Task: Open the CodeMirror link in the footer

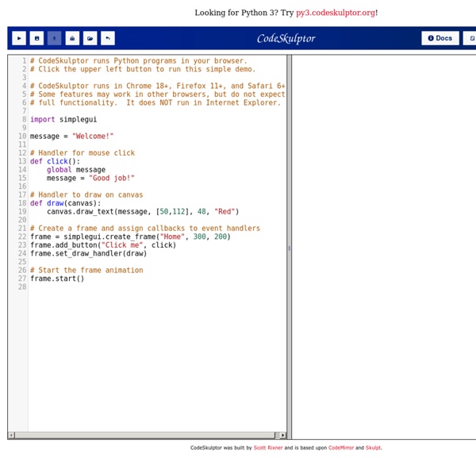Action: pos(341,448)
